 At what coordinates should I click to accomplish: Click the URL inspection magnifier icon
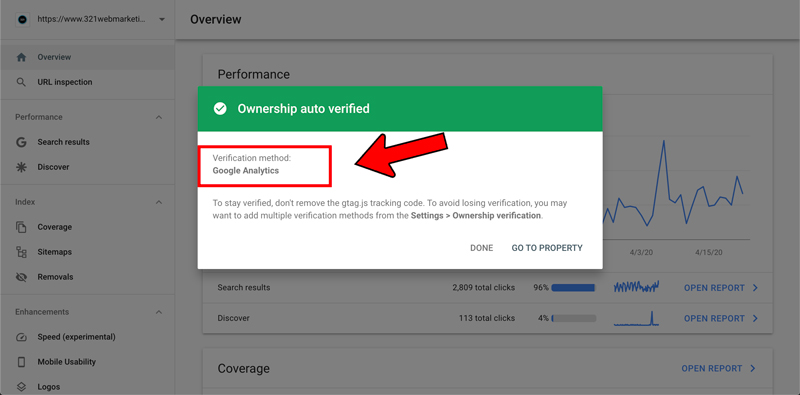pos(21,82)
